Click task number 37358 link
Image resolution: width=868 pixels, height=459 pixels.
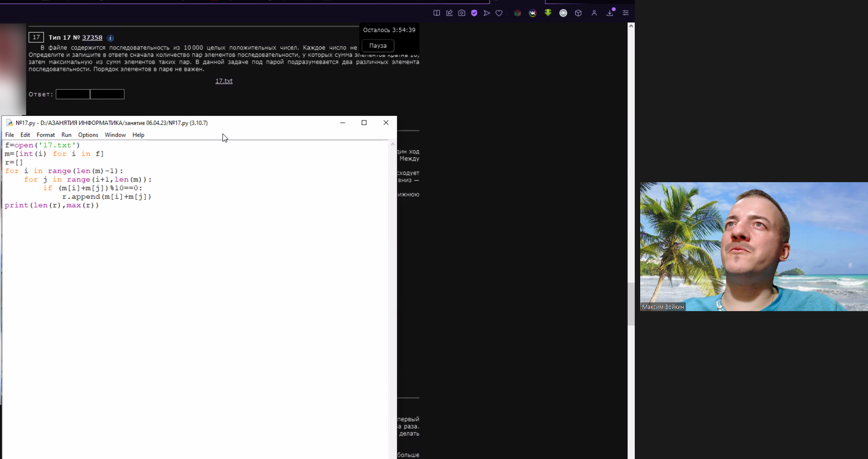click(92, 37)
